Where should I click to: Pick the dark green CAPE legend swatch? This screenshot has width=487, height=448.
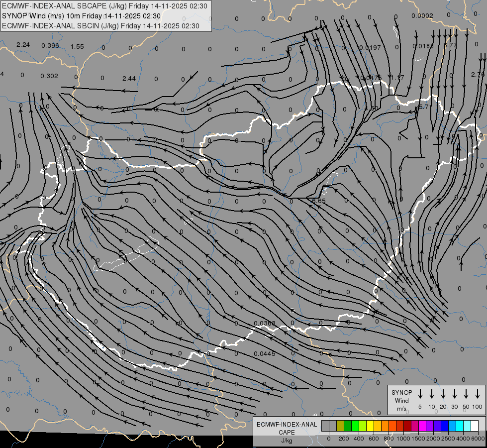click(348, 426)
